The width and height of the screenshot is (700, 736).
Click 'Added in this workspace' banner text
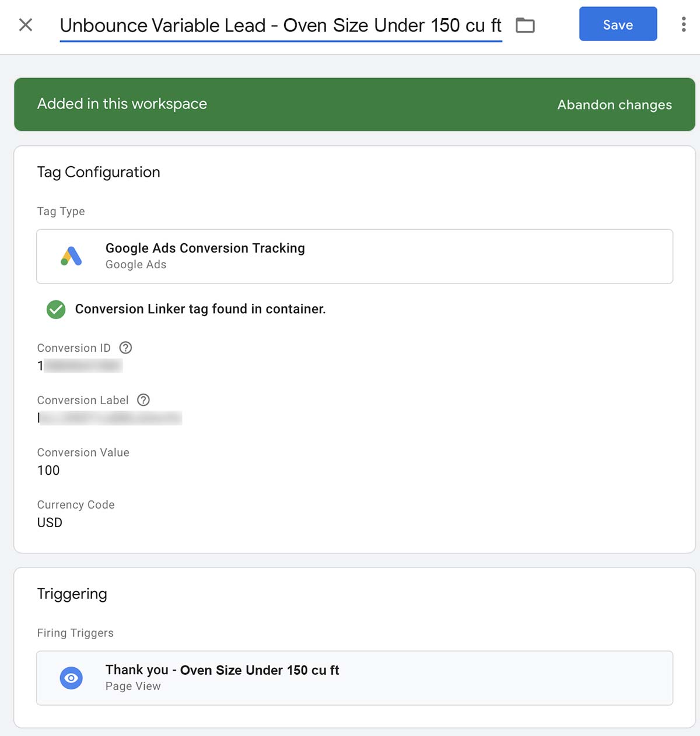pyautogui.click(x=122, y=104)
